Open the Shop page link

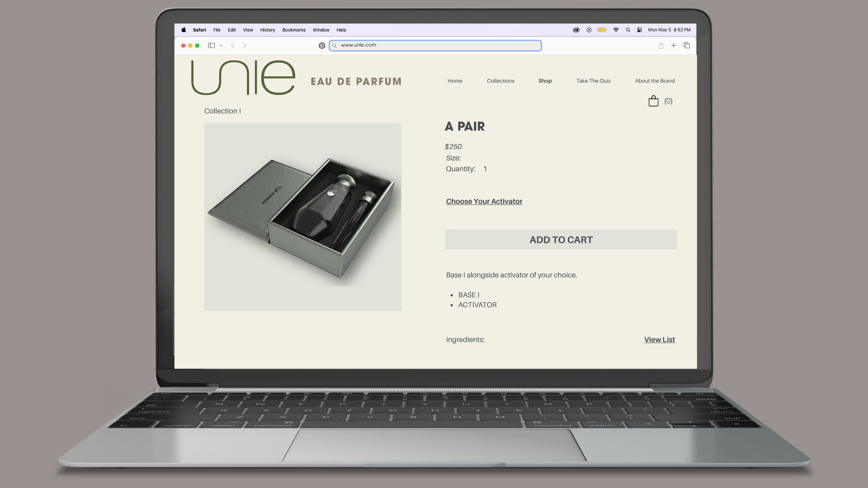(545, 81)
